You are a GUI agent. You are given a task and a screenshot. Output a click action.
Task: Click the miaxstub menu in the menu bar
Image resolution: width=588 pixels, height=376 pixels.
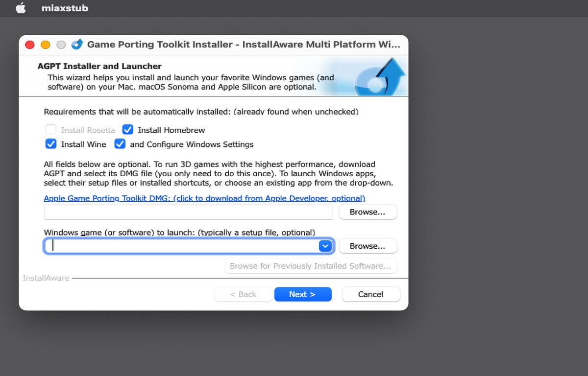[x=65, y=8]
